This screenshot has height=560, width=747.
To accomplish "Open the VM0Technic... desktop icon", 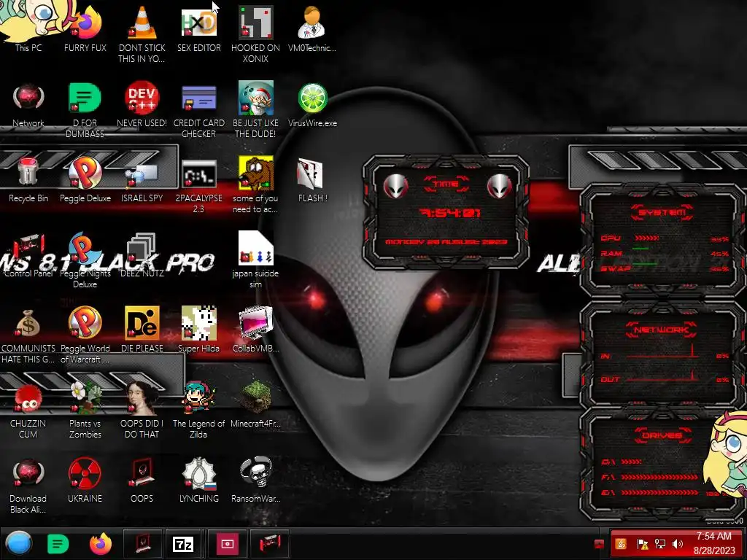I will coord(312,28).
